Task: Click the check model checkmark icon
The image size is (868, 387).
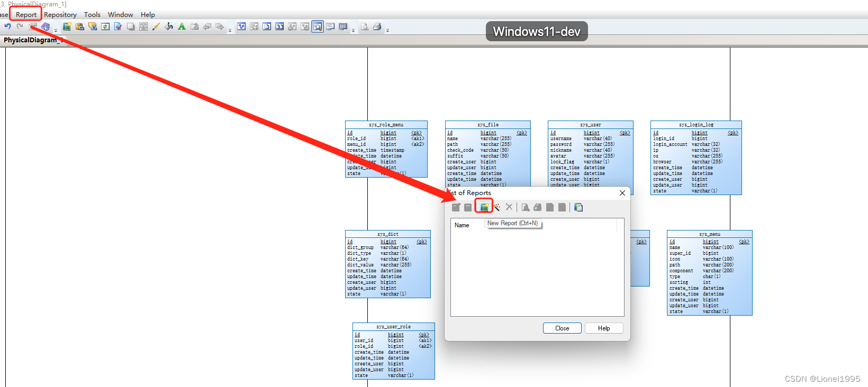Action: point(118,26)
